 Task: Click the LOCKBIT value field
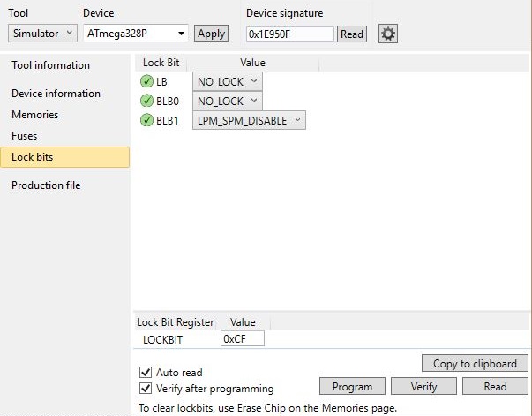[242, 339]
